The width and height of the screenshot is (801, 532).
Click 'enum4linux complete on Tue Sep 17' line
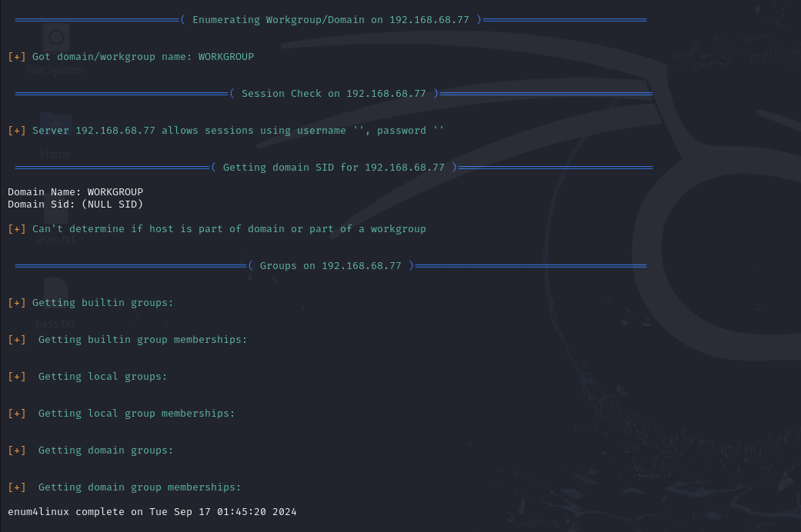(x=152, y=511)
